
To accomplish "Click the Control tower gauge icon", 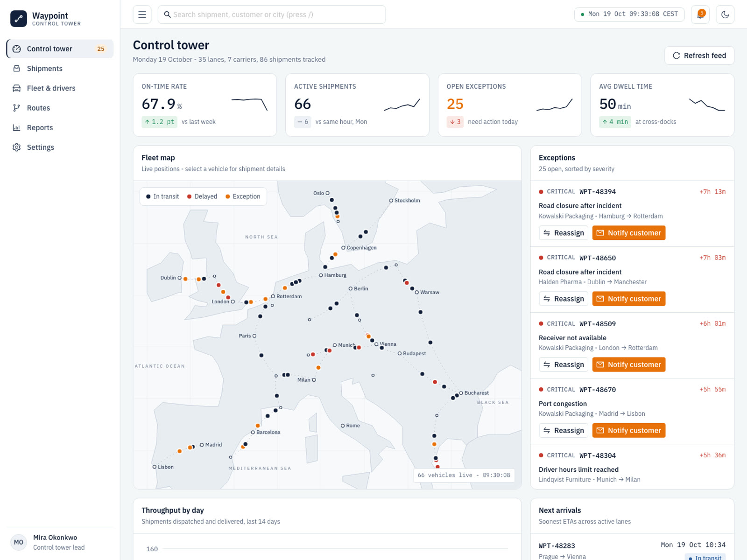I will click(17, 49).
